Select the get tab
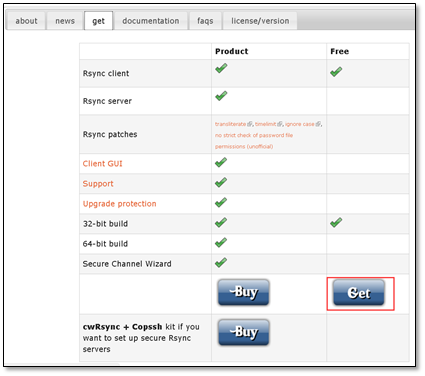 pos(98,21)
